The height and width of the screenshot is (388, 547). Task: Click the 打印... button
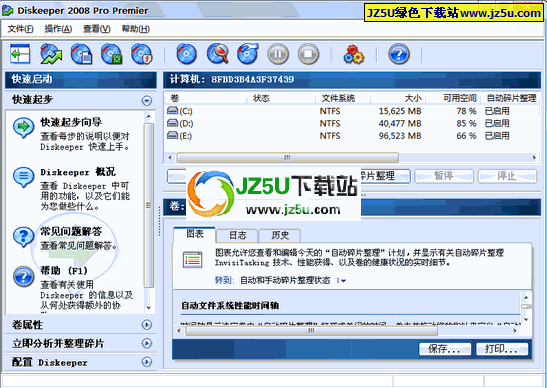(x=502, y=349)
